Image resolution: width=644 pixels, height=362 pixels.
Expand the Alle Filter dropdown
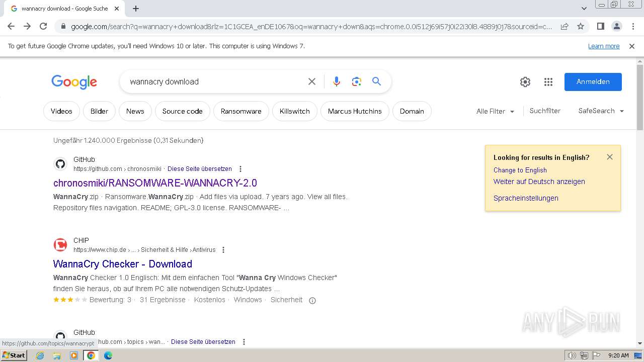click(496, 111)
